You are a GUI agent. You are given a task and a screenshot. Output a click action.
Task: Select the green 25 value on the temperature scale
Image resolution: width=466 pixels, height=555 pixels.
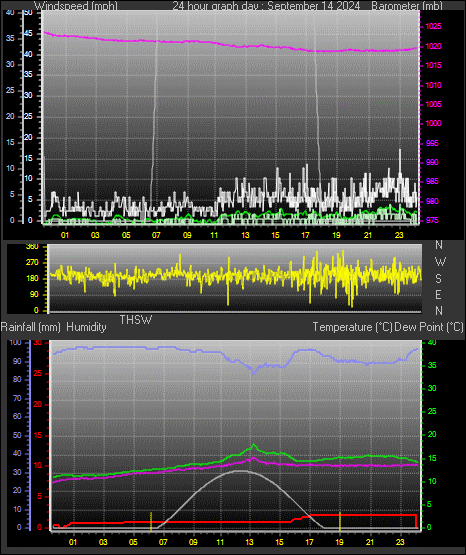pos(432,412)
